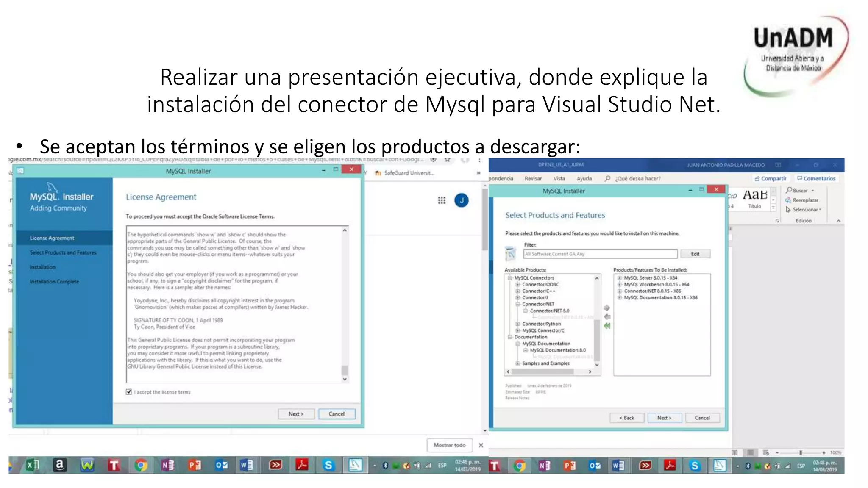The height and width of the screenshot is (488, 868).
Task: Expand Connector/C++ node
Action: (x=517, y=291)
